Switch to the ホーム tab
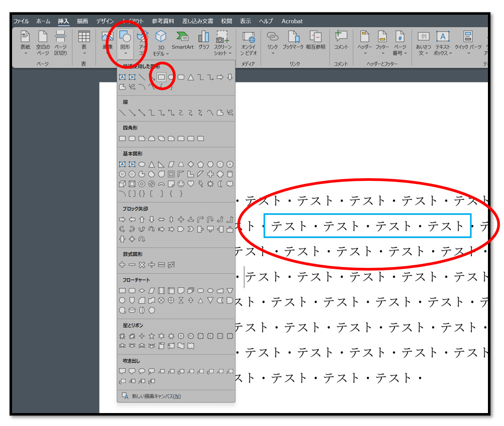This screenshot has height=426, width=504. click(43, 21)
